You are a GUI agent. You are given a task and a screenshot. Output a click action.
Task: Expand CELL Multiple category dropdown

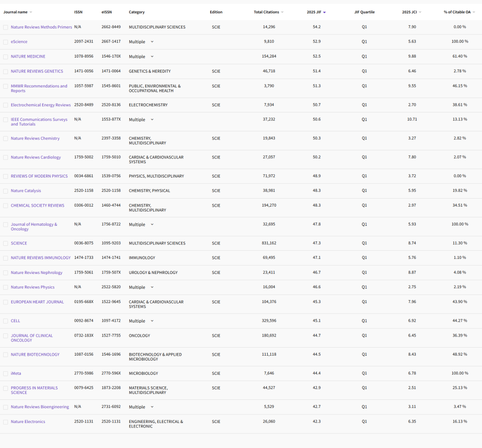152,321
